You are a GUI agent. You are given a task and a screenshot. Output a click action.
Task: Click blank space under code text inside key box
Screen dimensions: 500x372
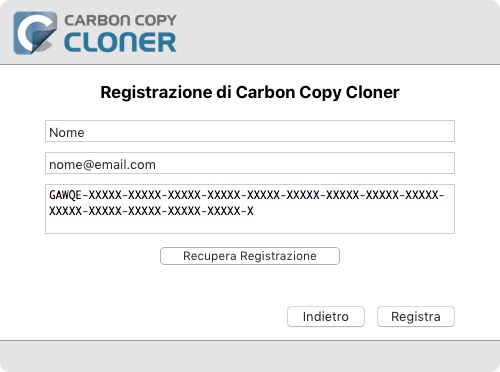click(250, 225)
